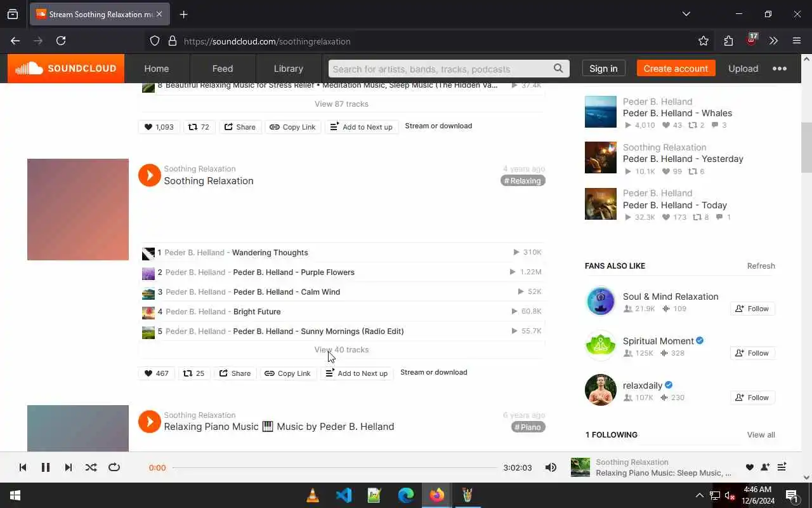Open Peder B. Helland - Today link
Viewport: 812px width, 508px height.
pyautogui.click(x=675, y=205)
